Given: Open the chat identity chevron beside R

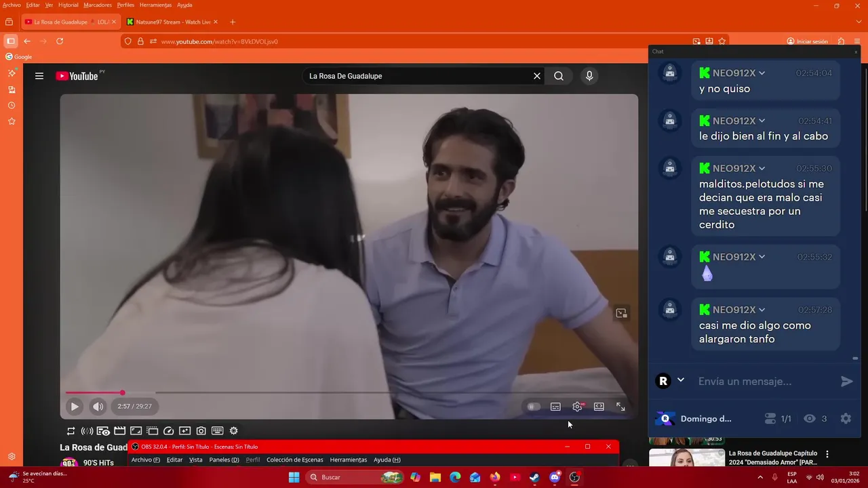Looking at the screenshot, I should click(x=681, y=380).
